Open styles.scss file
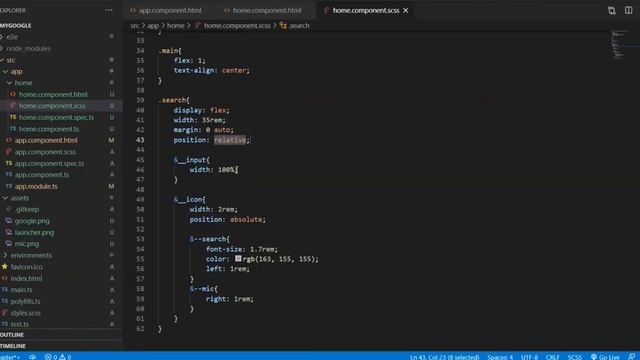 click(x=25, y=313)
